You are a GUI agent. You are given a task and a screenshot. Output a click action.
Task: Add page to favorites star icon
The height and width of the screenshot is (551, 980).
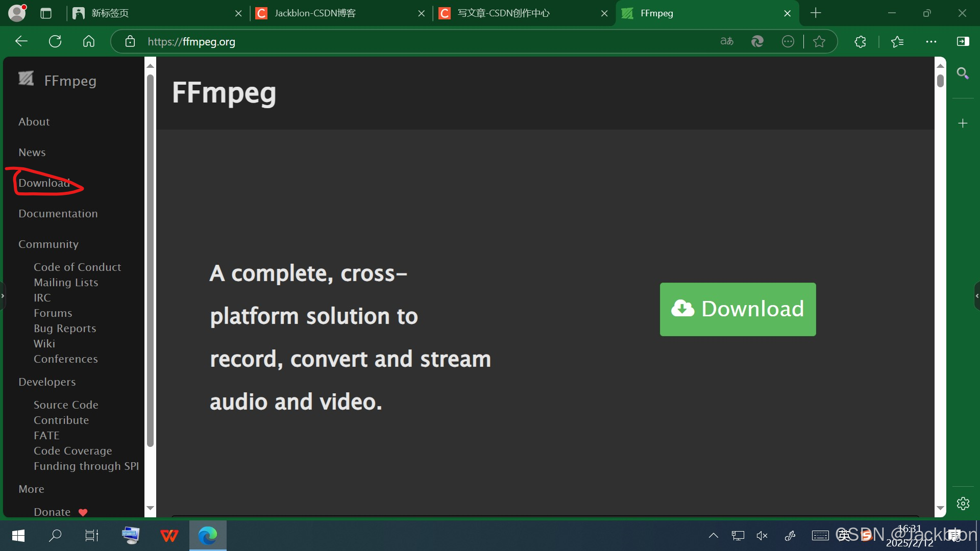click(x=819, y=41)
